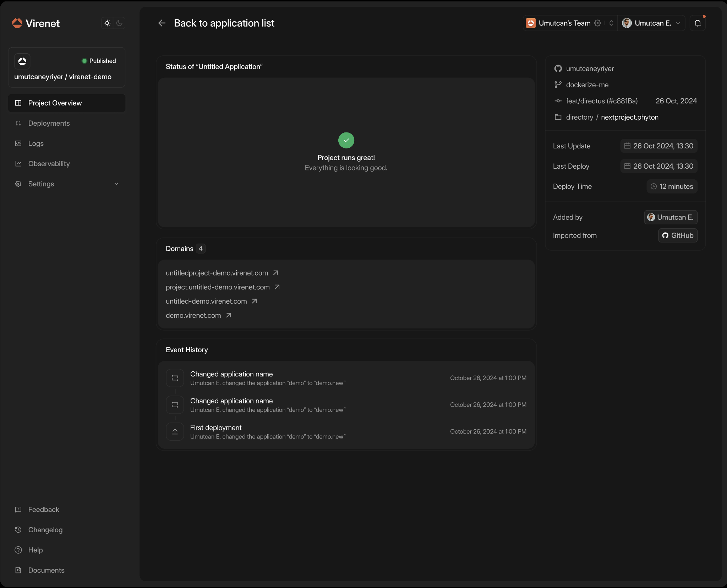Go back to application list

tap(224, 23)
